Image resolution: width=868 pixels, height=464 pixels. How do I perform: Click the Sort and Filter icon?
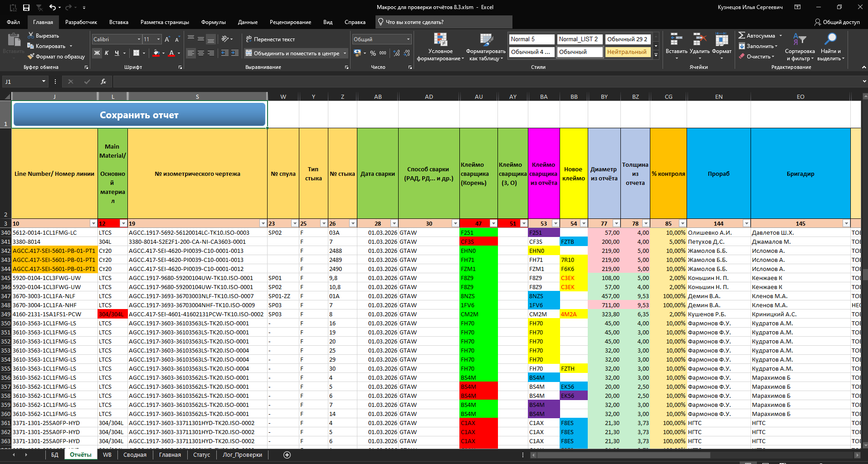(800, 40)
